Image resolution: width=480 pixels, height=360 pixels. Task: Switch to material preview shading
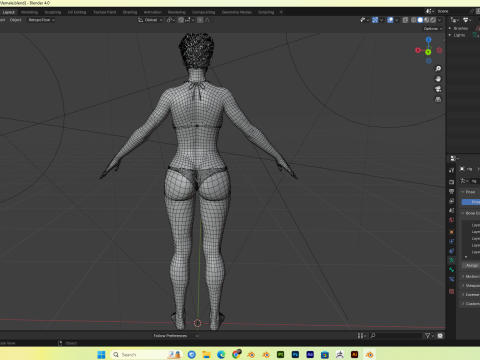tap(427, 20)
